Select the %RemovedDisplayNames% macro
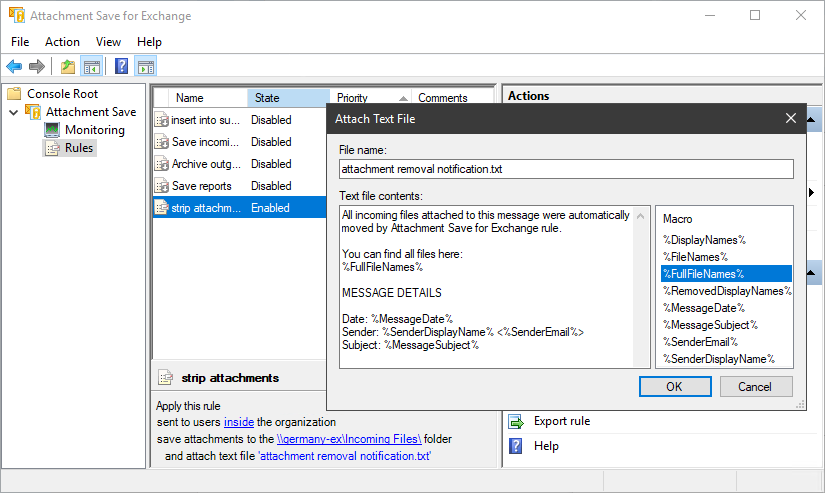Viewport: 825px width, 493px height. point(727,291)
